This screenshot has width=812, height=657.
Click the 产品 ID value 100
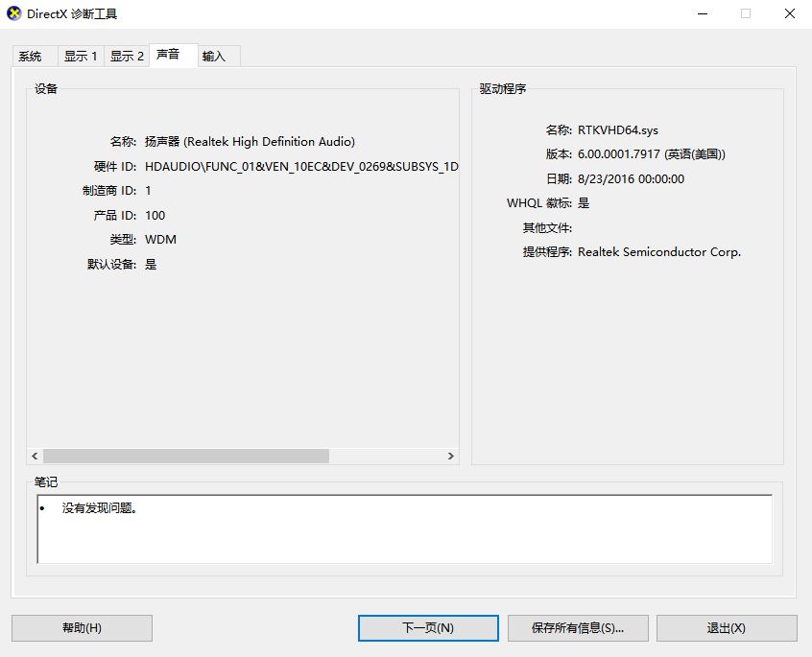pos(155,215)
